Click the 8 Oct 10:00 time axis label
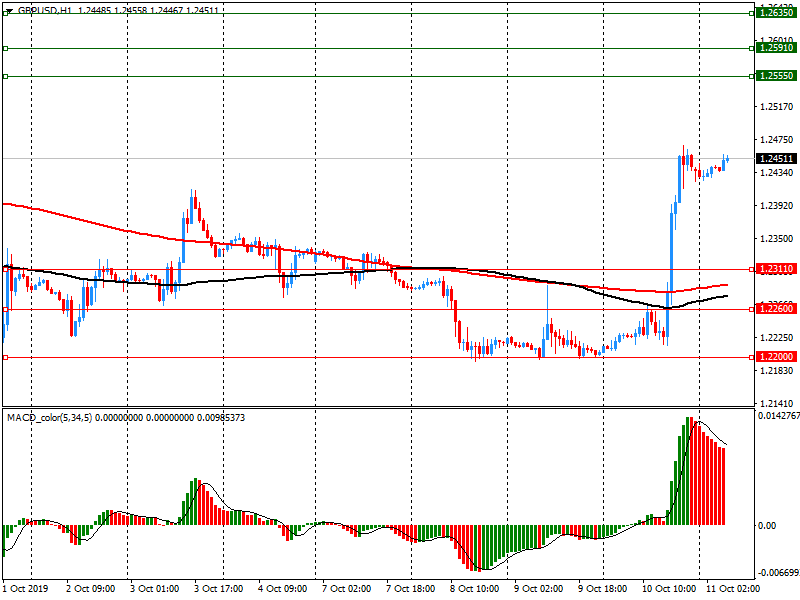800x600 pixels. (x=473, y=590)
